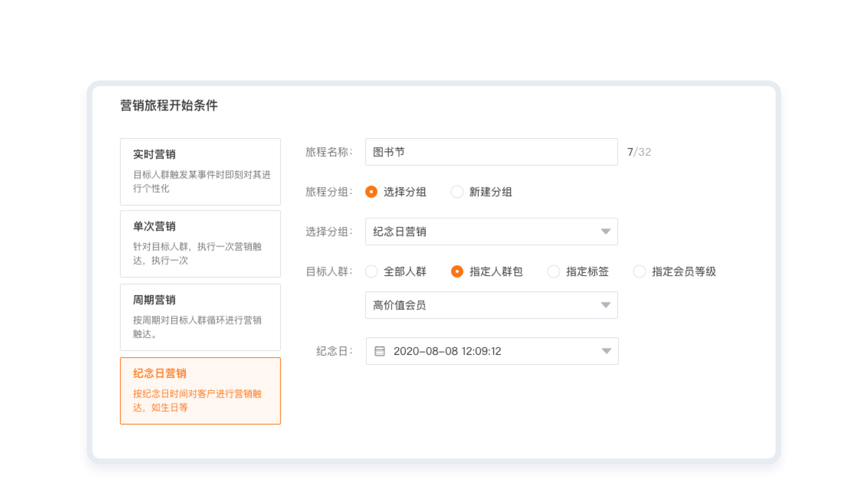
Task: Select the 选择分组 radio button
Action: coord(372,192)
